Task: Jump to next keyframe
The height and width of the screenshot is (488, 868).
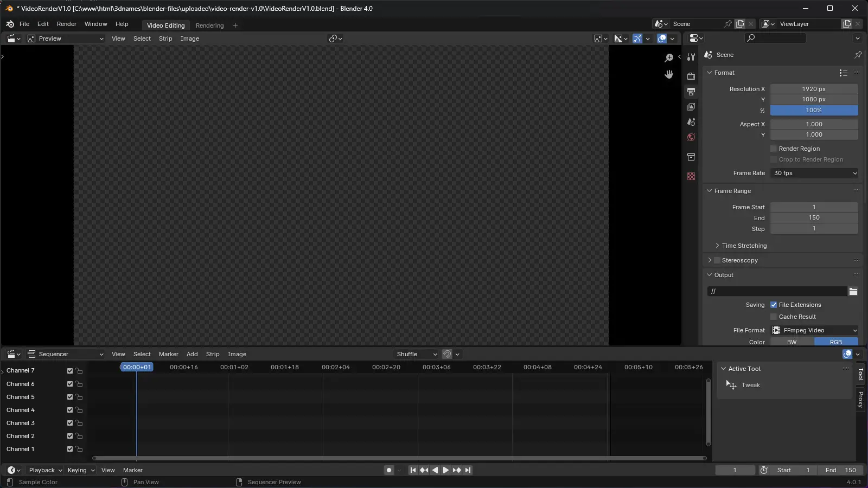Action: (x=457, y=470)
